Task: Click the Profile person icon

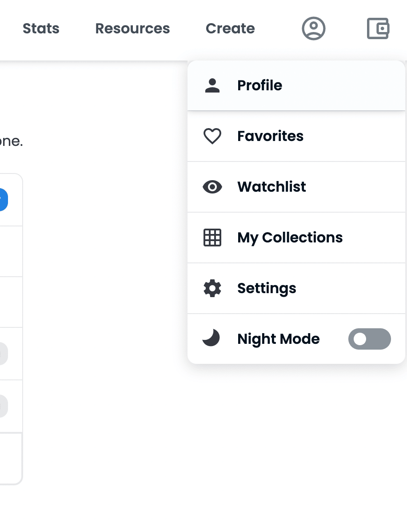Action: click(x=212, y=85)
